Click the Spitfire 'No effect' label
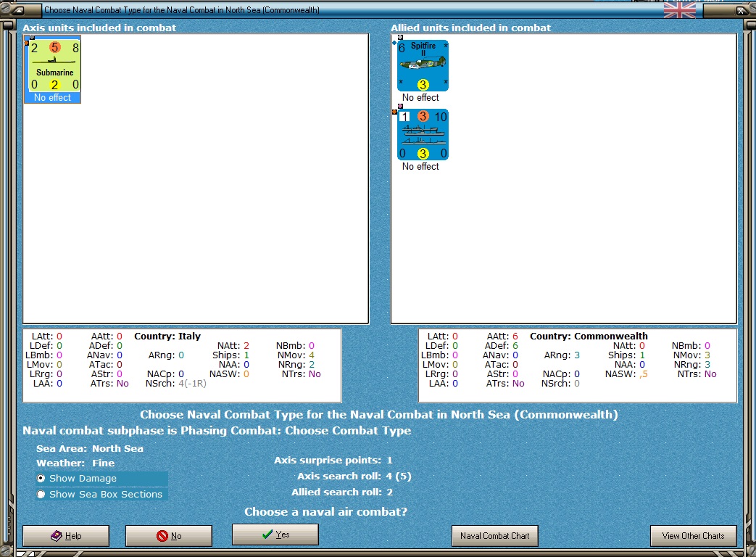The width and height of the screenshot is (756, 557). [x=420, y=97]
